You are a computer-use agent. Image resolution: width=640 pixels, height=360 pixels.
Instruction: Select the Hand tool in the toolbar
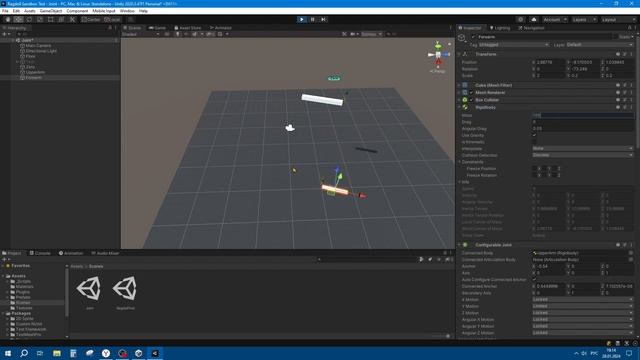click(8, 19)
